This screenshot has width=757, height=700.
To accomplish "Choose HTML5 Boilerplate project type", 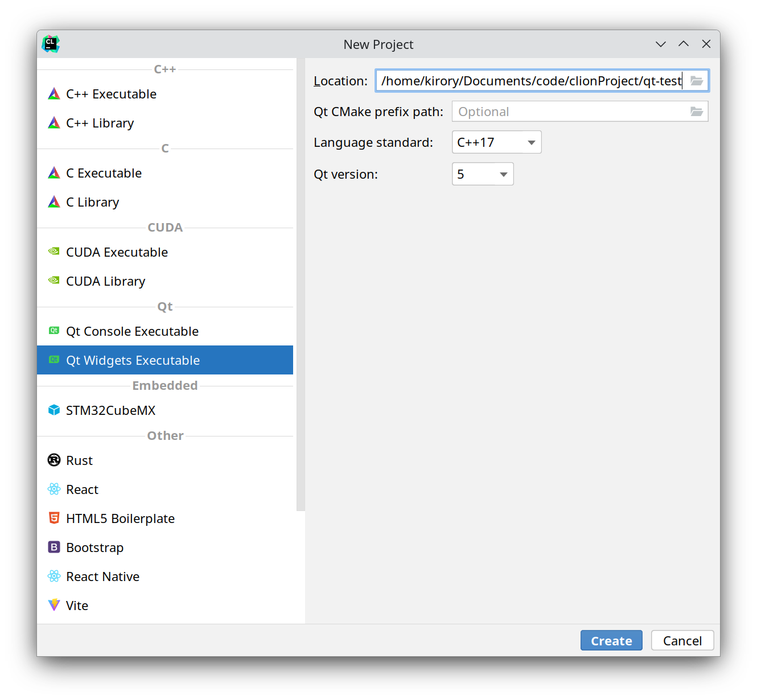I will 165,518.
